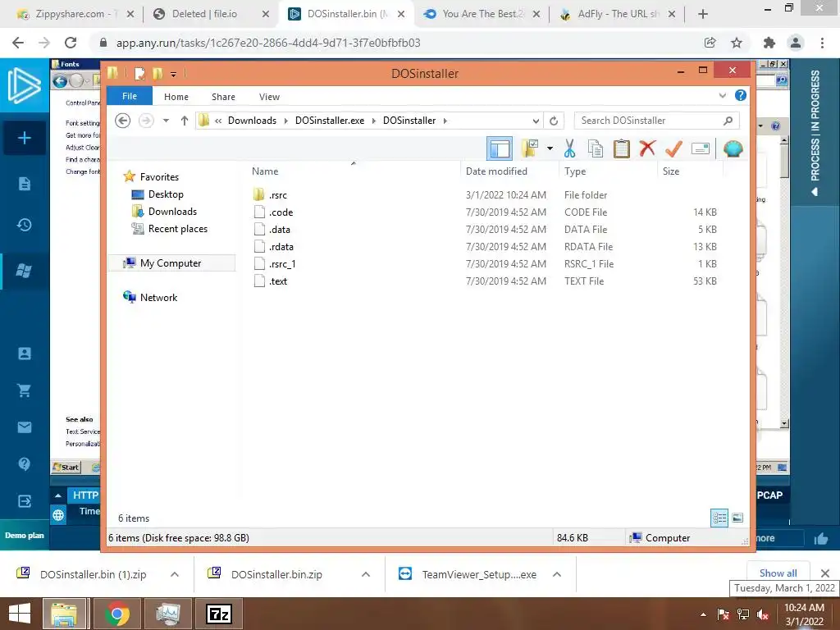Expand the ribbon chevron
The height and width of the screenshot is (630, 840).
[x=722, y=96]
